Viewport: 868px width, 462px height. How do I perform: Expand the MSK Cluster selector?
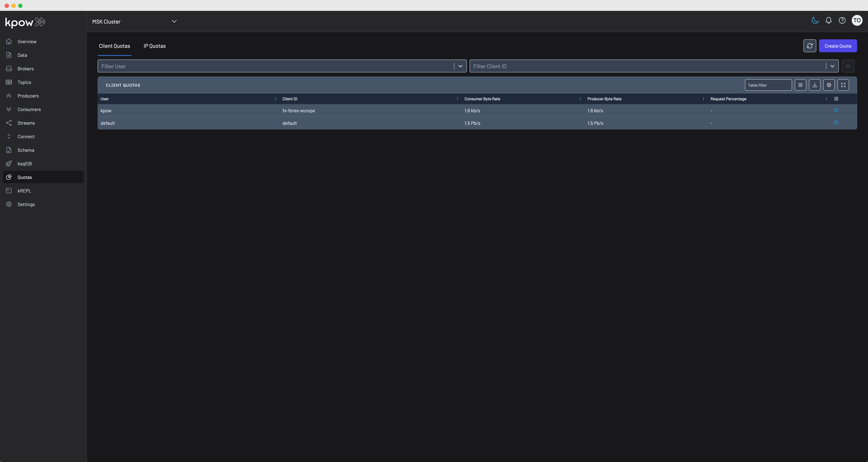point(174,21)
